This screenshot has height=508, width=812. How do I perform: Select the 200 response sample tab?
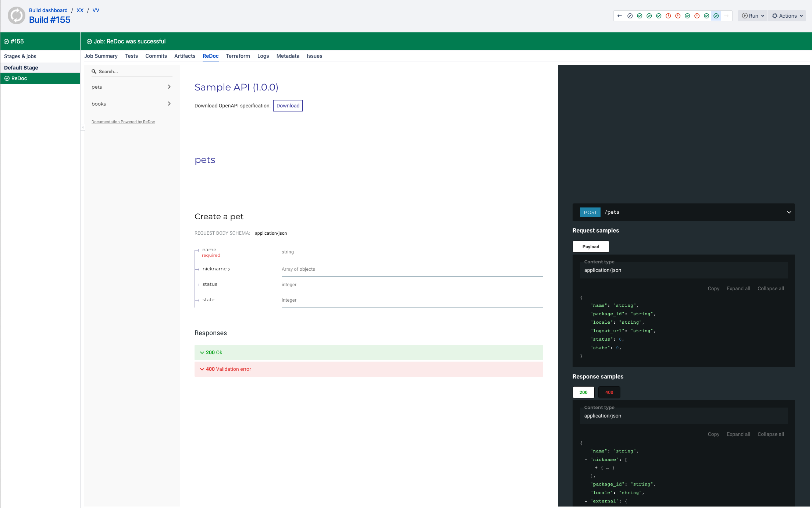pyautogui.click(x=583, y=392)
